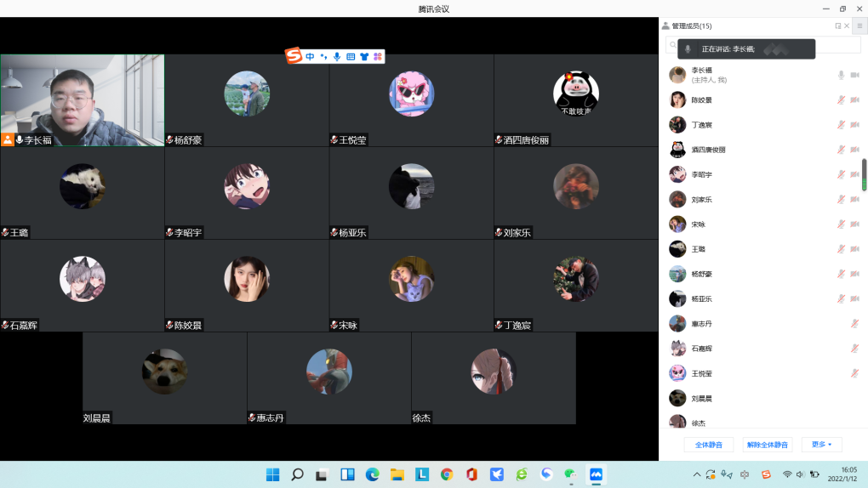868x488 pixels.
Task: Click 全体静音 button
Action: (708, 445)
